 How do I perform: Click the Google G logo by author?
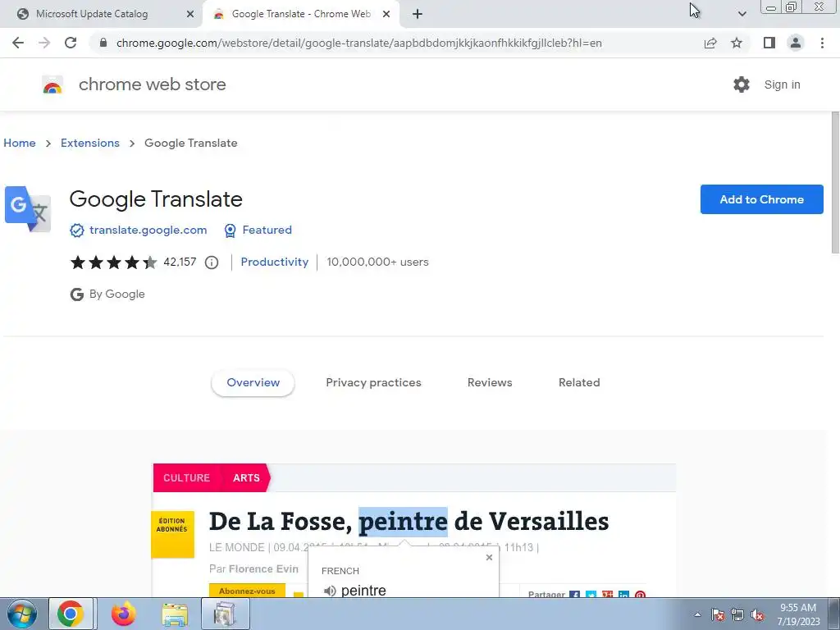[x=76, y=294]
